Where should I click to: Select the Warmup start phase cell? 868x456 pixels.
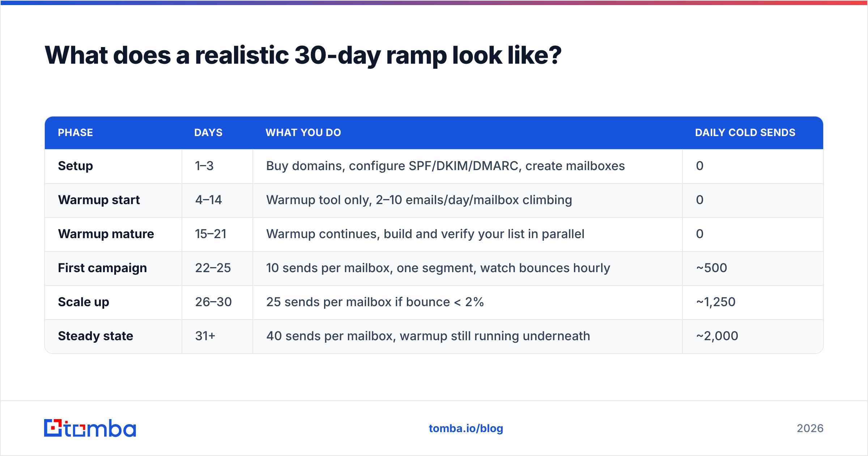point(113,200)
